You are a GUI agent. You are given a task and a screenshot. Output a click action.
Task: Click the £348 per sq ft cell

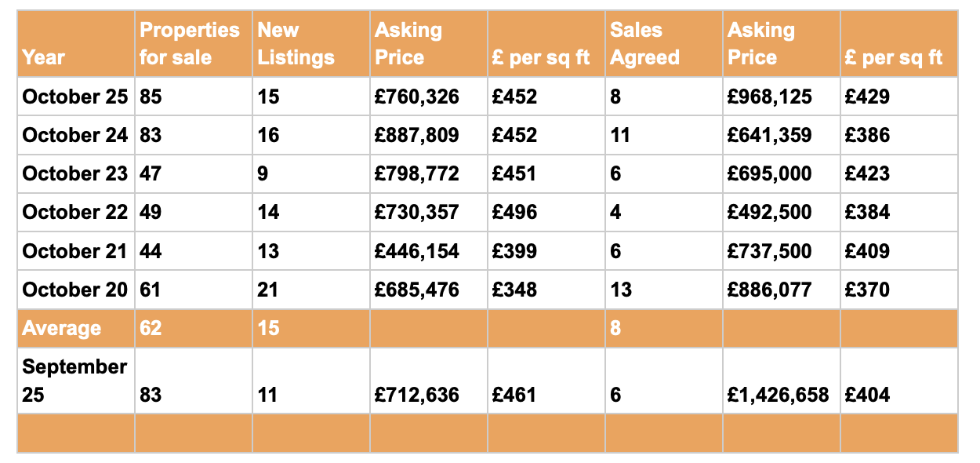pos(514,290)
